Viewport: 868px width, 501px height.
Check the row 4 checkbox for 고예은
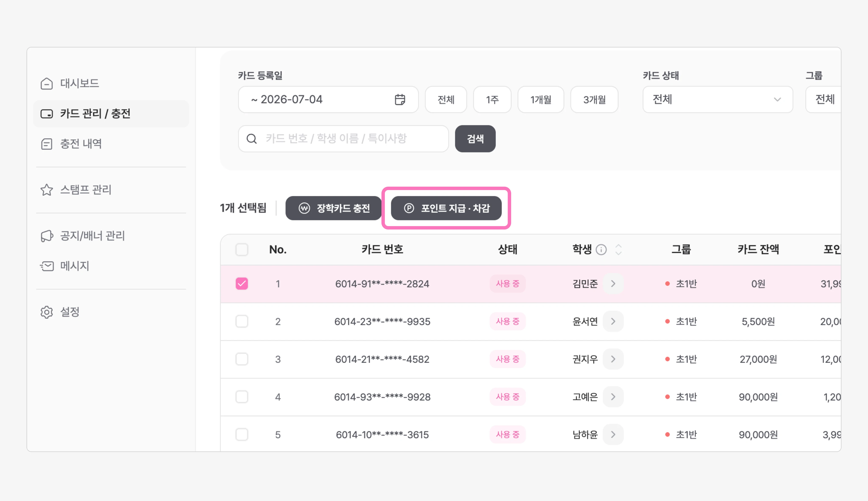tap(242, 397)
